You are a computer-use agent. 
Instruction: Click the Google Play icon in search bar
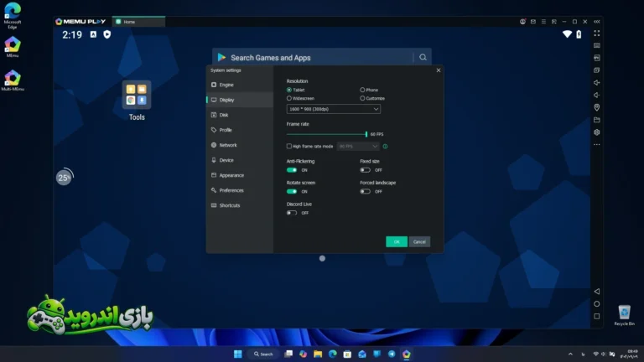coord(221,58)
